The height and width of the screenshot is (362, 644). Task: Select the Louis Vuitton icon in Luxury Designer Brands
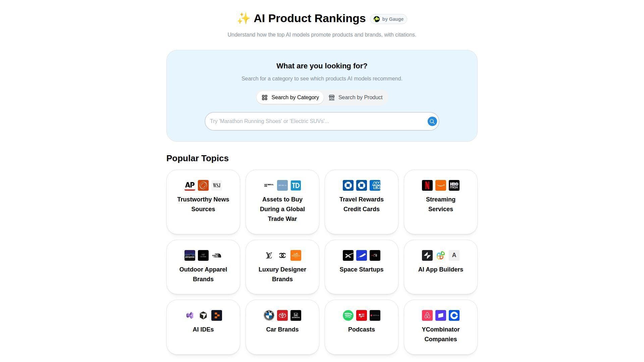(269, 255)
